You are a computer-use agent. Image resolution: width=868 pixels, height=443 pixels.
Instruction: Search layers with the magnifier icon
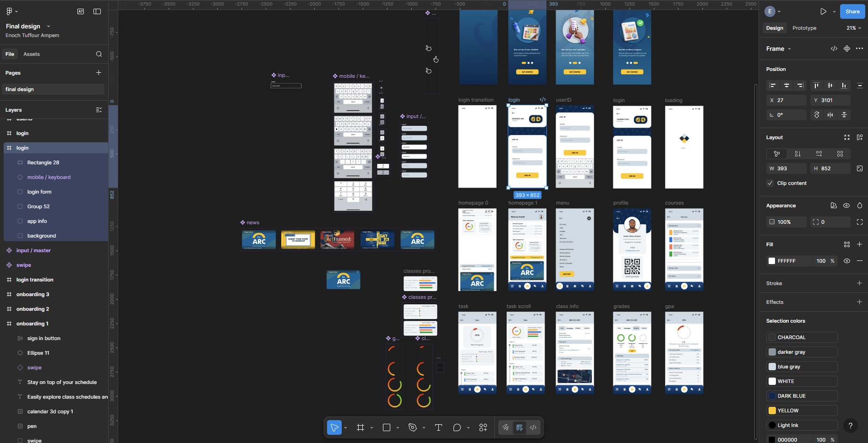[98, 54]
